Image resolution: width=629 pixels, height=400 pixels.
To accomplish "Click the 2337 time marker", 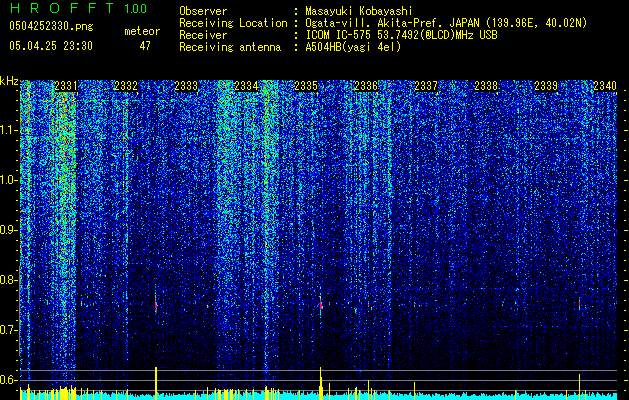I will click(426, 86).
